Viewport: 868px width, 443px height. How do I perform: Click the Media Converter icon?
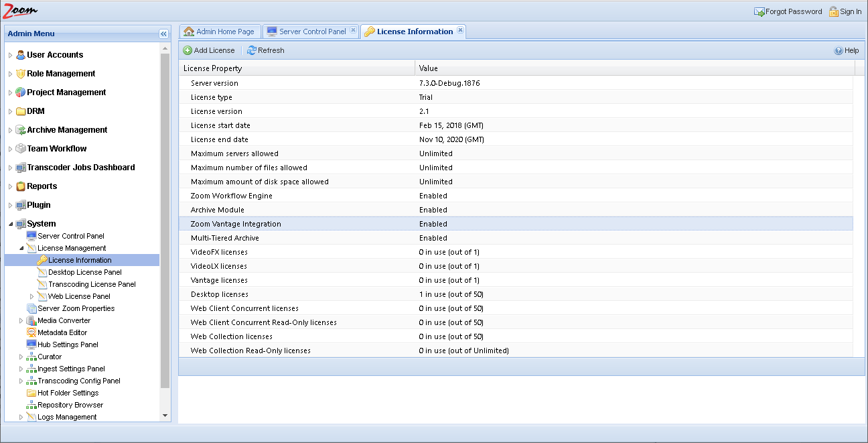pyautogui.click(x=31, y=320)
